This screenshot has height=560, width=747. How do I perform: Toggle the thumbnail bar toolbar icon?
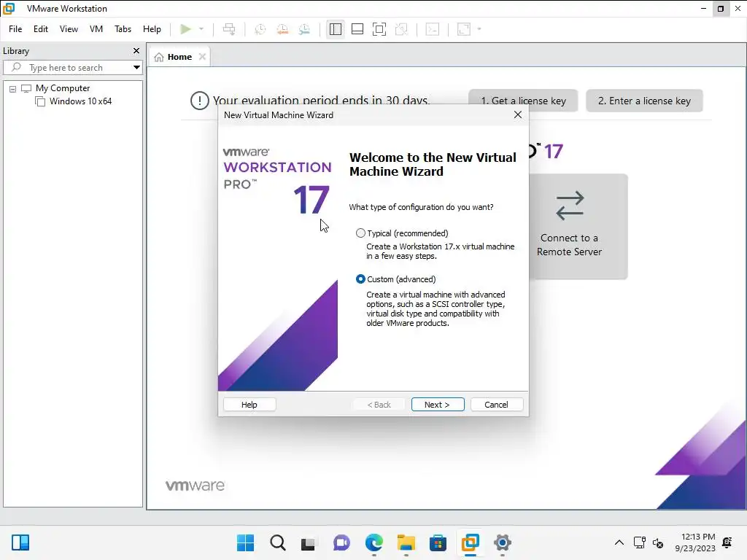coord(357,29)
